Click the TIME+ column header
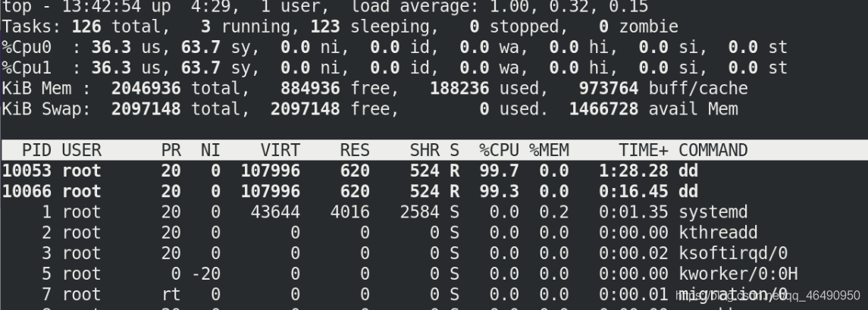The height and width of the screenshot is (310, 868). 644,150
